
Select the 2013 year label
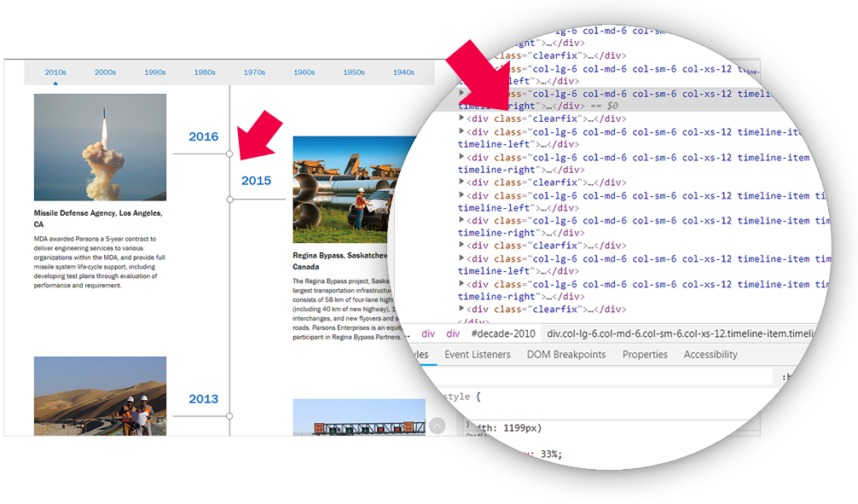[204, 399]
